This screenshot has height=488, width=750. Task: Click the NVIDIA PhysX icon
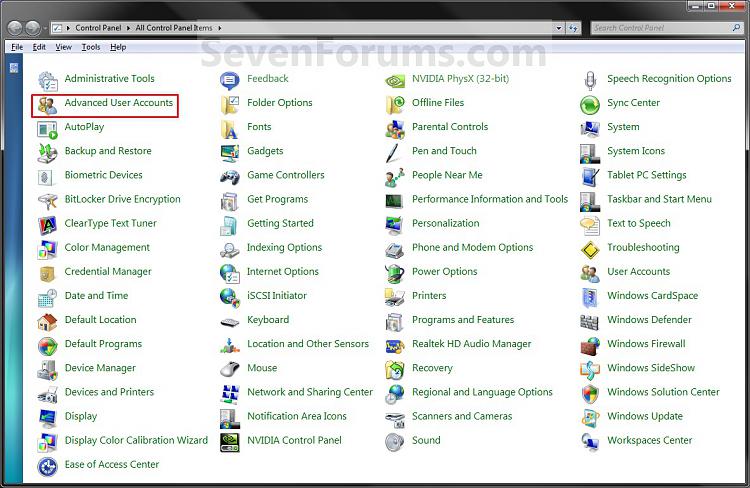pyautogui.click(x=395, y=81)
